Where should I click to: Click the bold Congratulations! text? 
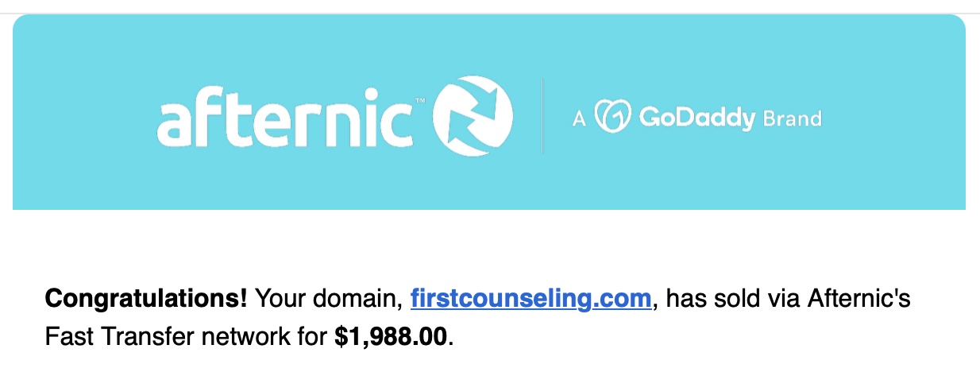coord(146,300)
